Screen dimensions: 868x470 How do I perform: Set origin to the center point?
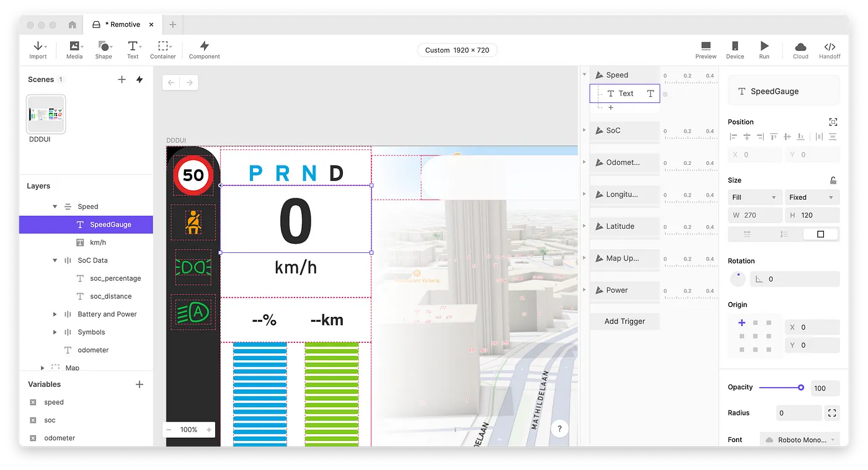[x=755, y=337]
